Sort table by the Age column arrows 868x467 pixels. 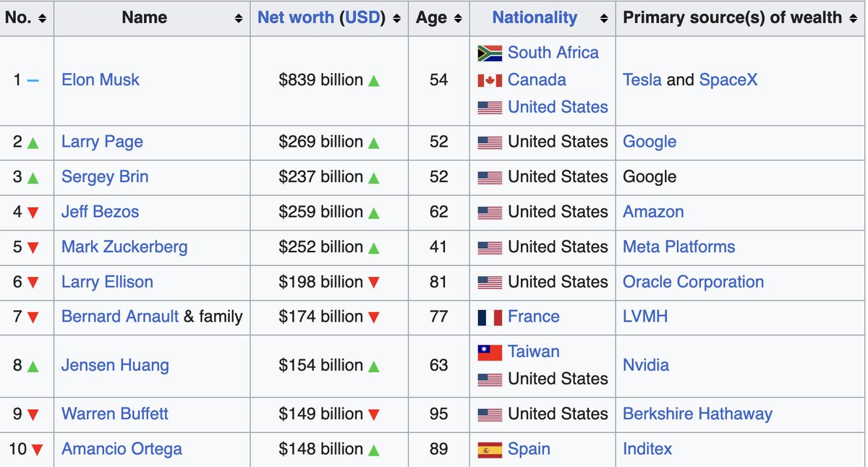click(458, 18)
